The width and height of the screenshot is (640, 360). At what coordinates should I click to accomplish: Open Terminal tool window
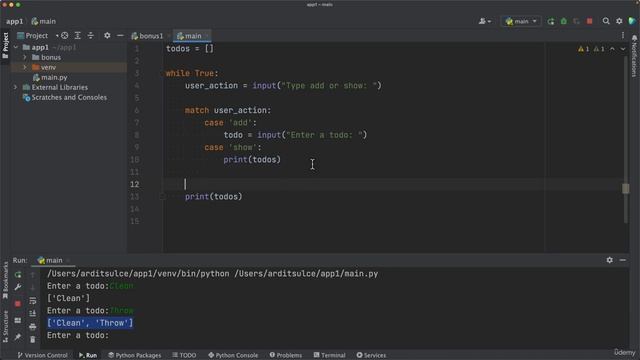pos(329,355)
